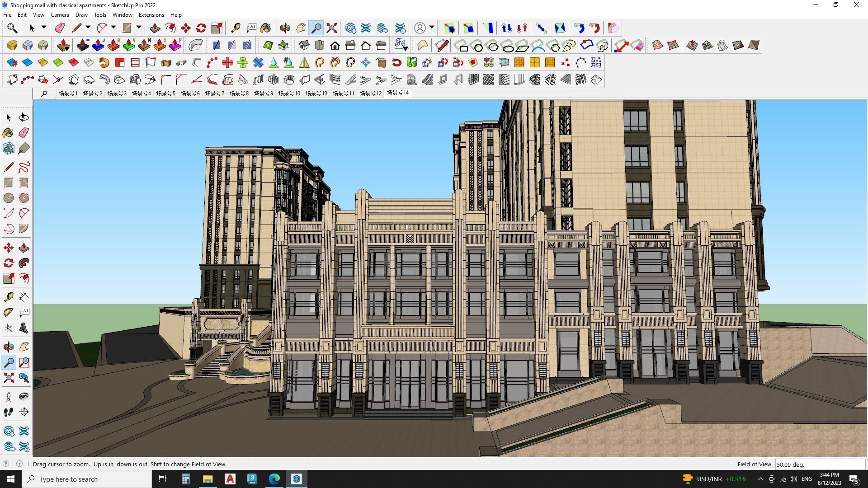Select the Pie arc tool
Image resolution: width=868 pixels, height=488 pixels.
(x=24, y=229)
